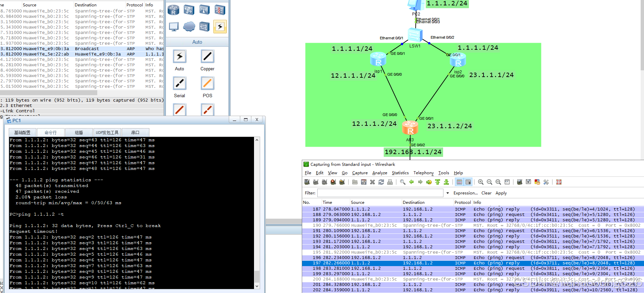Switch to UDP发包工具 tab in PC1

coord(107,133)
